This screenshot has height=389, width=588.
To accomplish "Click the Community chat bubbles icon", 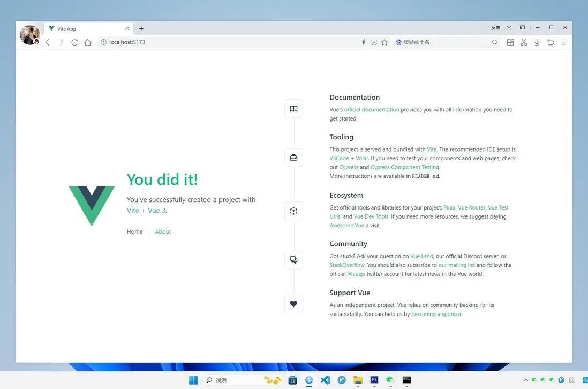I will pos(293,259).
